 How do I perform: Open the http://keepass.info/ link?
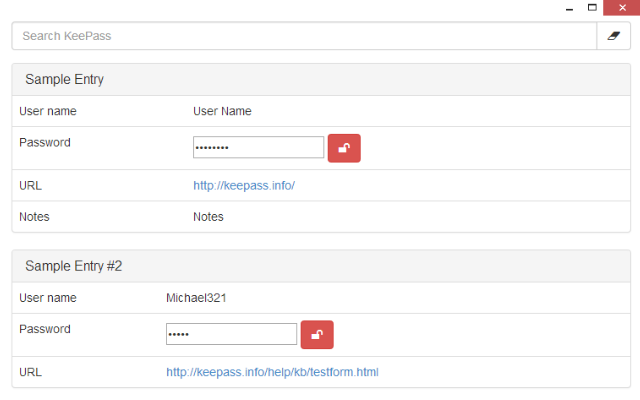(x=244, y=186)
